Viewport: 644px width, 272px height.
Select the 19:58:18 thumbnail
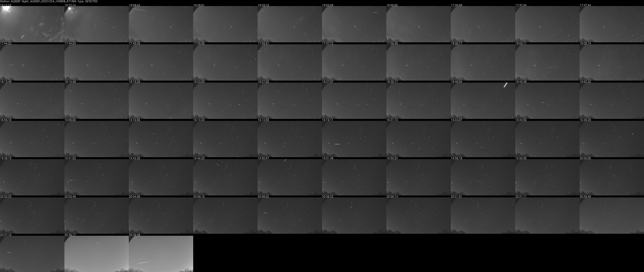coord(483,177)
